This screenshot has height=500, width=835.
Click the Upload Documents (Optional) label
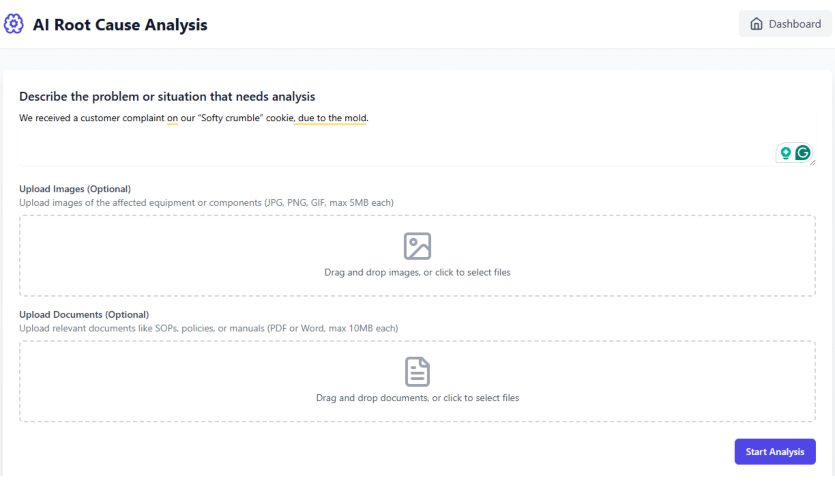(84, 314)
